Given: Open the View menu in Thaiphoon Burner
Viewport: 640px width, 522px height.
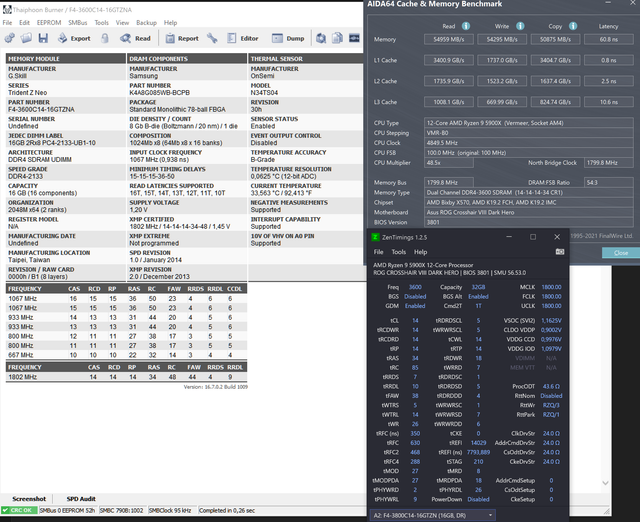Looking at the screenshot, I should (122, 23).
